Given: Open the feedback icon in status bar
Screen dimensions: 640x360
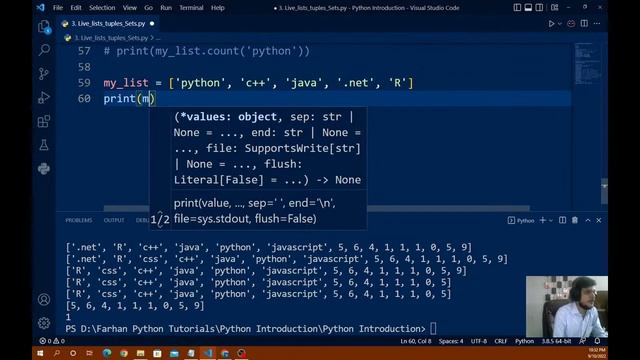Looking at the screenshot, I should click(x=582, y=341).
